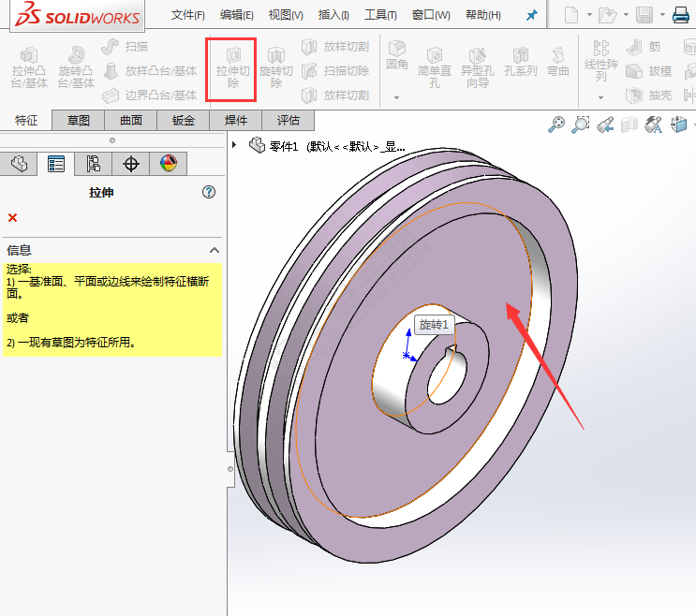696x616 pixels.
Task: Switch to the 焊件 tab
Action: 236,120
